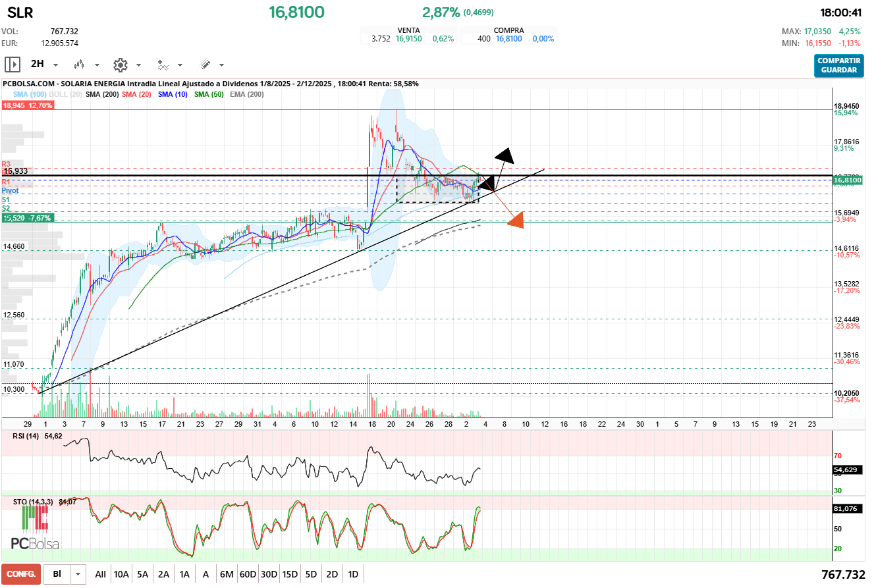Click the black upward arrow drawing

(x=505, y=156)
